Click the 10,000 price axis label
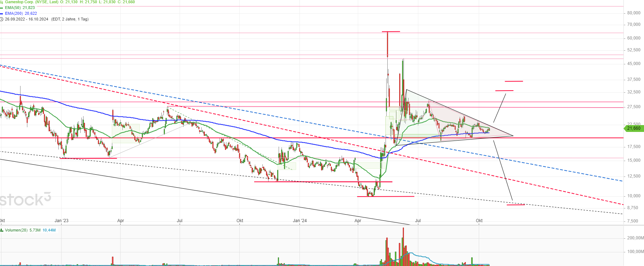Screen dimensions: 644x266 pos(634,196)
